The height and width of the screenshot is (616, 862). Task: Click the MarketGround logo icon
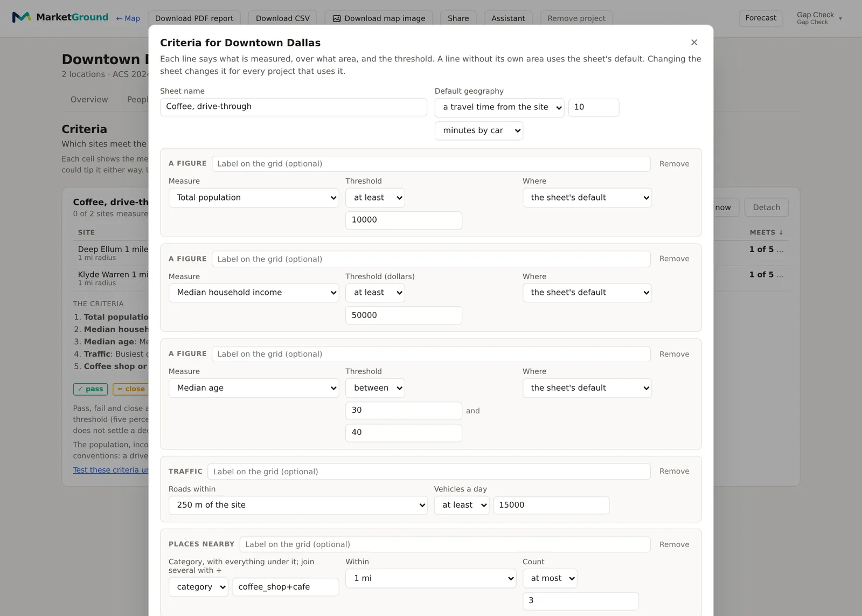point(21,17)
